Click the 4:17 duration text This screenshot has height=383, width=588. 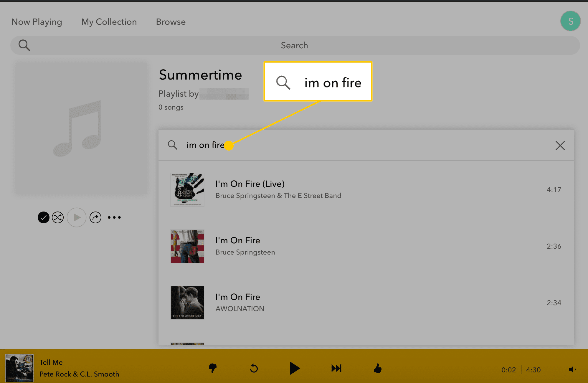tap(554, 190)
